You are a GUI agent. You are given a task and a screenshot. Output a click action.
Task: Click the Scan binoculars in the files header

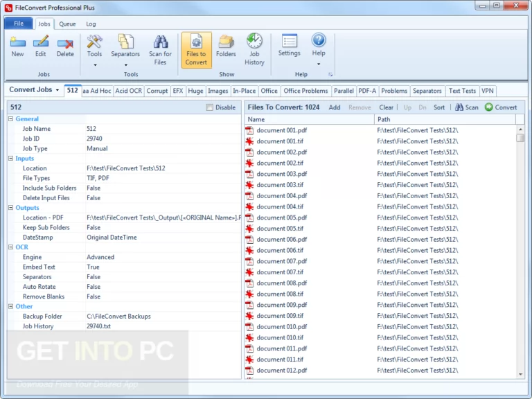[459, 107]
